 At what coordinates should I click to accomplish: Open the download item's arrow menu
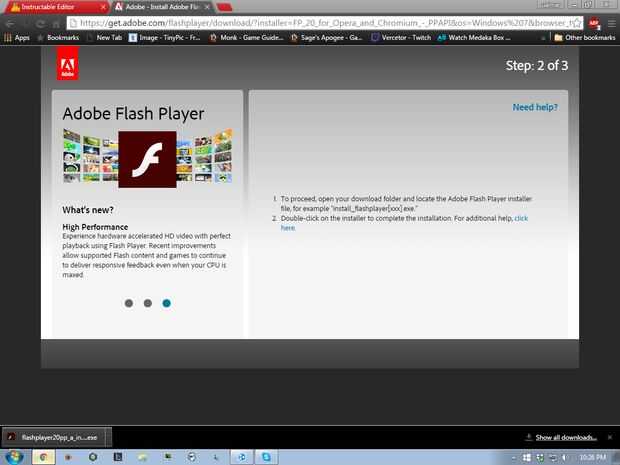[x=108, y=437]
